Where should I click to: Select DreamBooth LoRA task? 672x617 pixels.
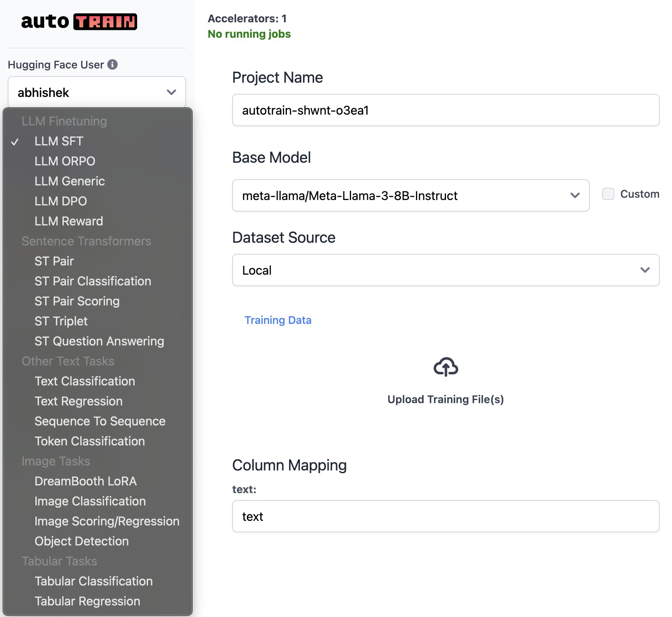(x=98, y=481)
